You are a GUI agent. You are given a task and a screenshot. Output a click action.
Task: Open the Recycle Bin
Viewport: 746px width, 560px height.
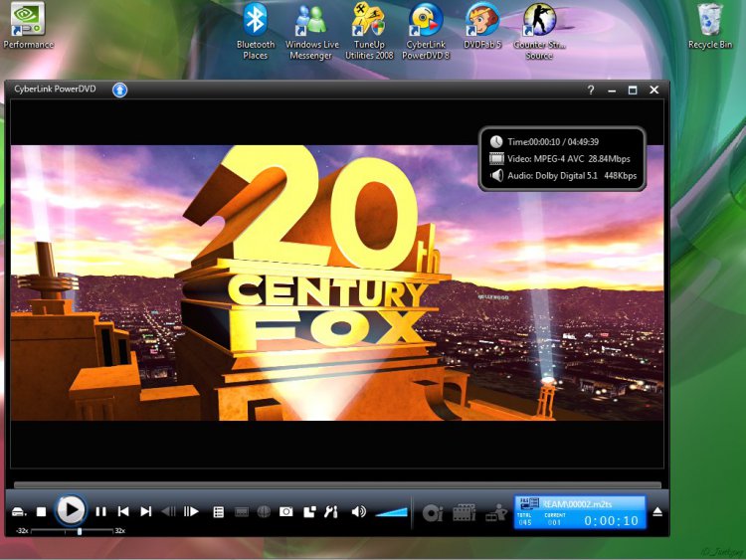point(710,26)
